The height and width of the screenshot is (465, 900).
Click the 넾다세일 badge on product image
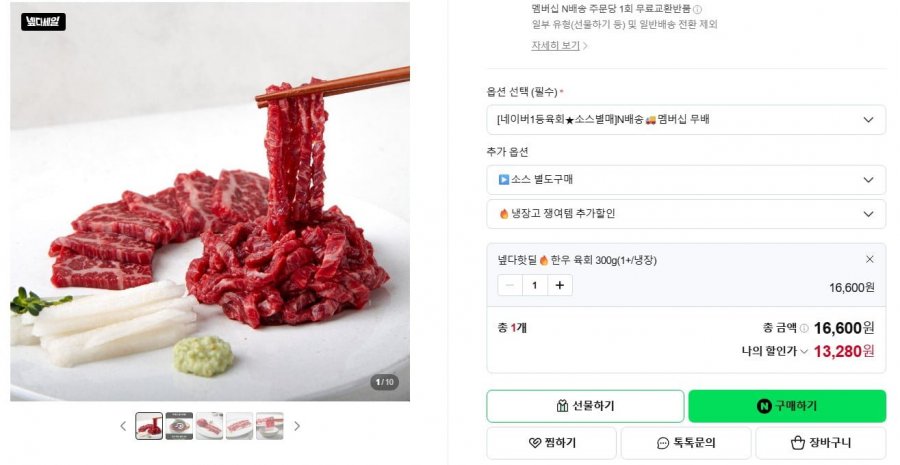point(44,22)
